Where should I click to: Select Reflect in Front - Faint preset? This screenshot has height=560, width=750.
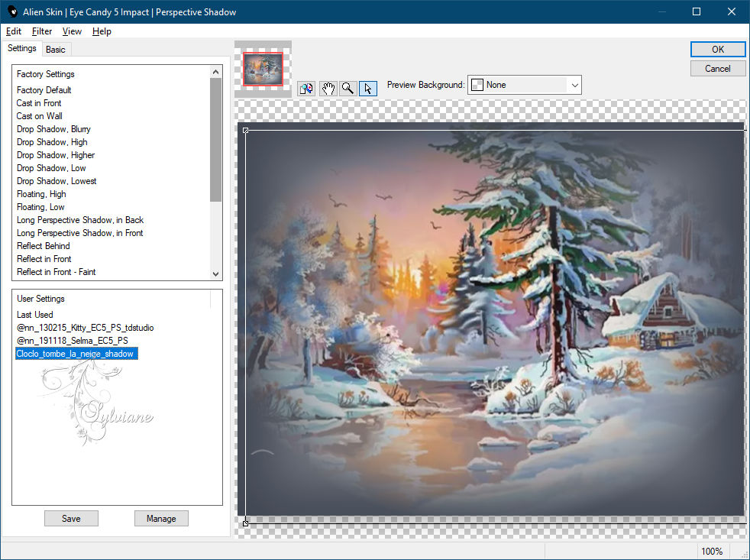pyautogui.click(x=56, y=271)
